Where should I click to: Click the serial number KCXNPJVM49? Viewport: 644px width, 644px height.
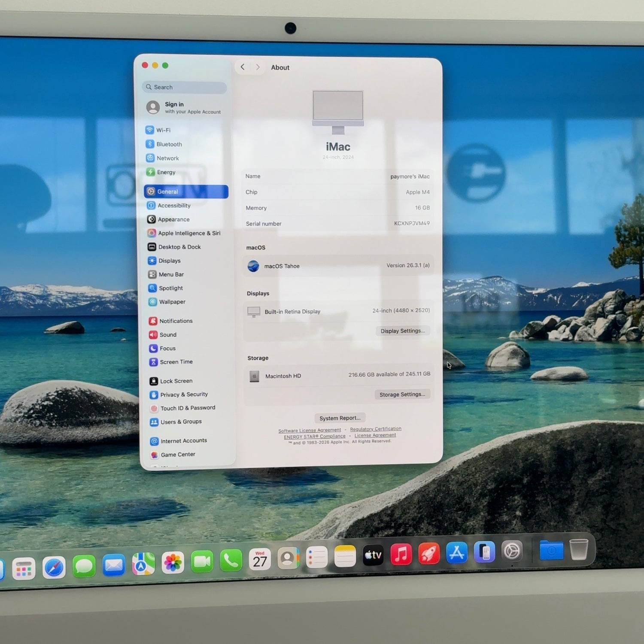coord(412,223)
